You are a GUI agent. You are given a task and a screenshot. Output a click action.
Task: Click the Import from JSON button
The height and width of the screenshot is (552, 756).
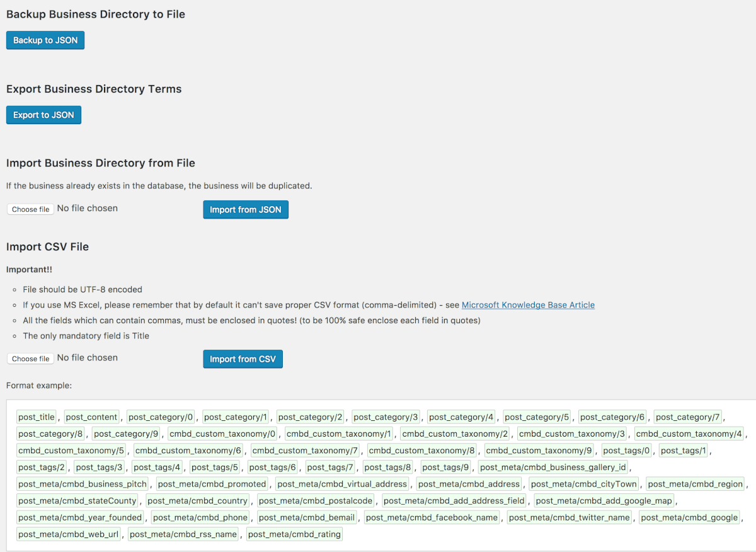246,210
